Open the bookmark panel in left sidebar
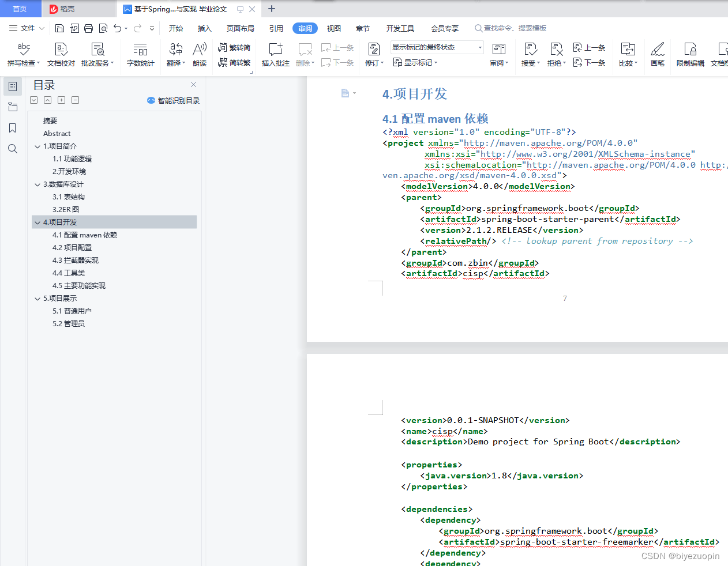The image size is (728, 566). click(13, 128)
